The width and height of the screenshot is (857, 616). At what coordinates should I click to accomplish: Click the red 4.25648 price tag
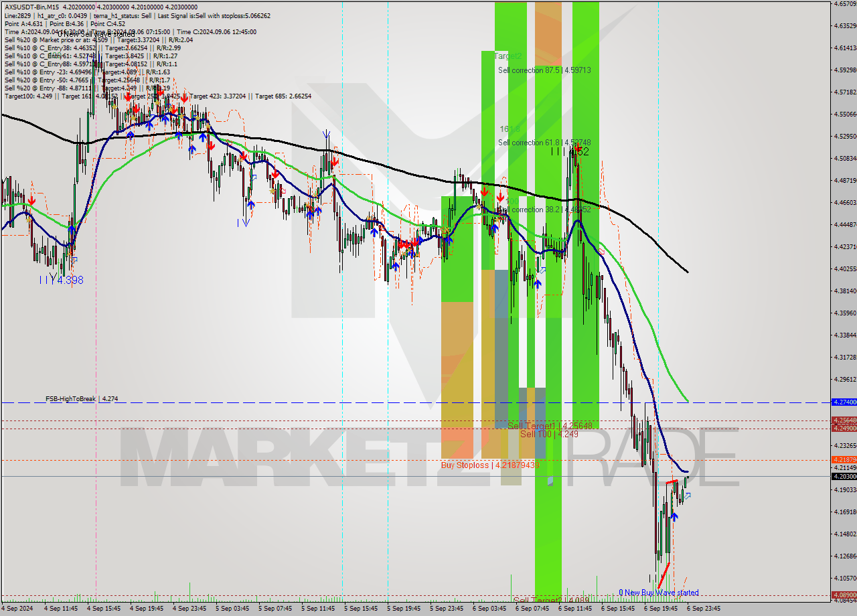(844, 421)
